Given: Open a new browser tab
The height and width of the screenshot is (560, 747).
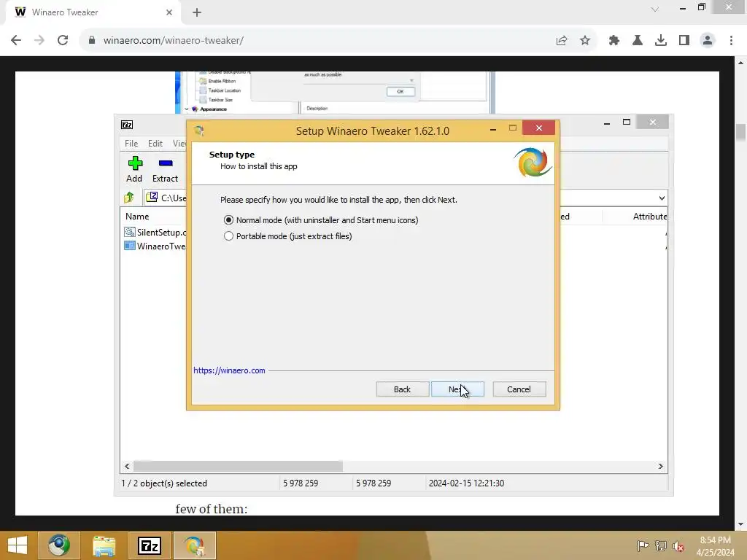Looking at the screenshot, I should pos(197,12).
